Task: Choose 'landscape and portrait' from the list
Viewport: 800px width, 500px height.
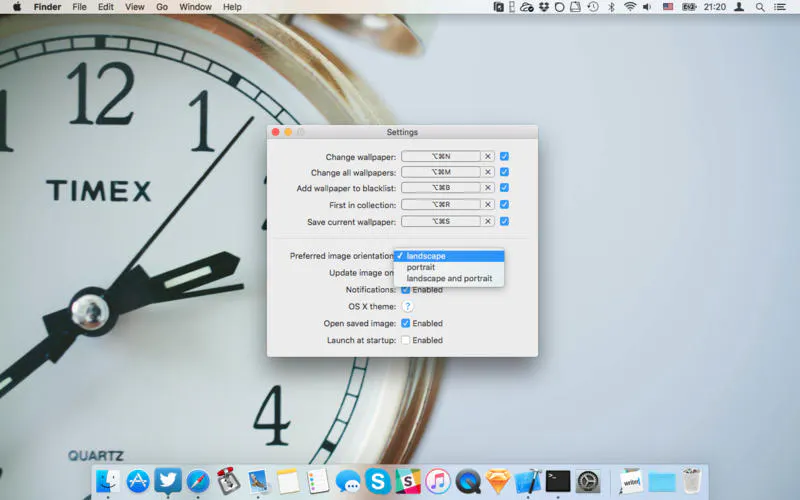Action: pyautogui.click(x=449, y=279)
